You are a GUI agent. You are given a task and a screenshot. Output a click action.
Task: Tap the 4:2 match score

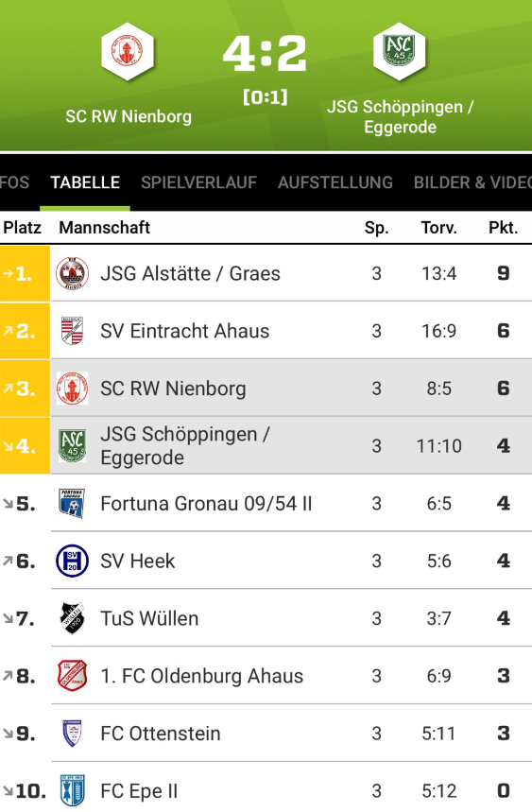(x=265, y=53)
